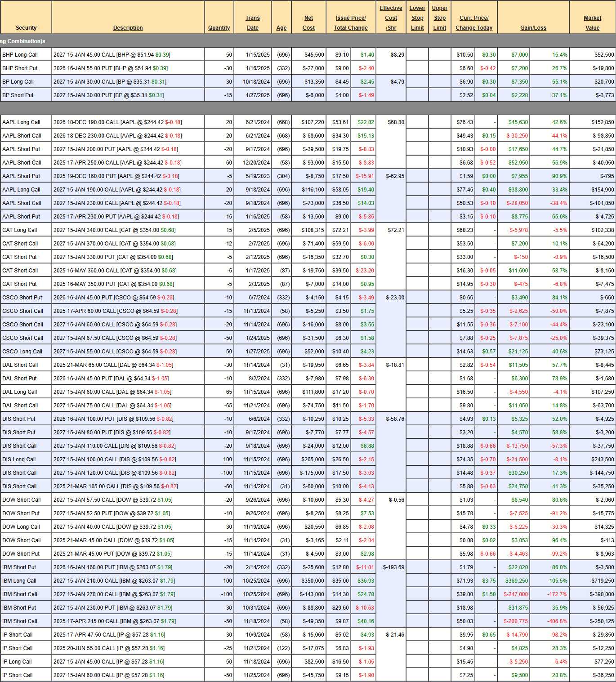The height and width of the screenshot is (682, 616).
Task: Click the Gain/Loss column header
Action: tap(533, 28)
